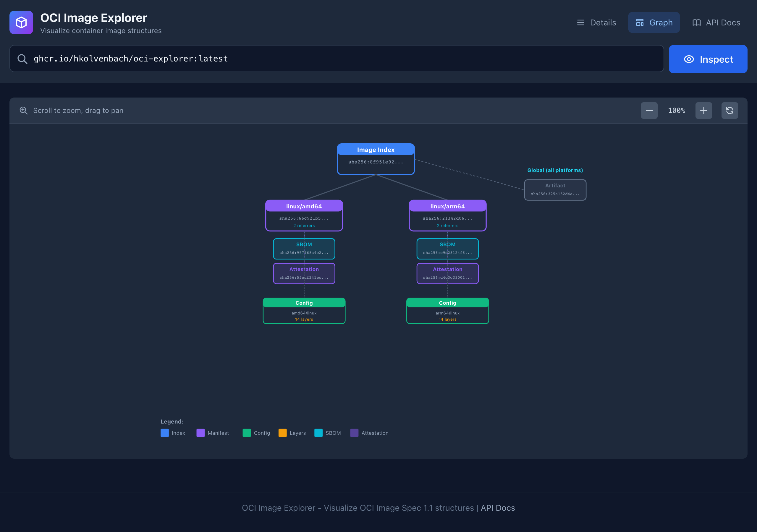
Task: Click Attestation node sha256:5fedf241ec
Action: point(304,273)
